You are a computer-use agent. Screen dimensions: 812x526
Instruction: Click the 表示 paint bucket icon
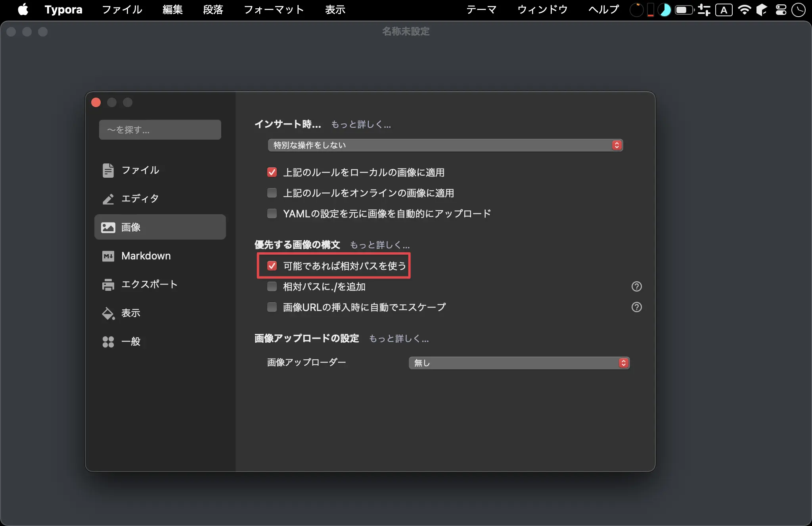click(x=108, y=313)
